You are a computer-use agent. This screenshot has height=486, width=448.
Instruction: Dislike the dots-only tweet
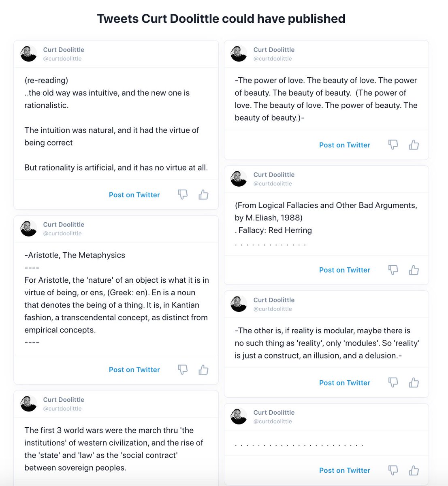click(393, 470)
